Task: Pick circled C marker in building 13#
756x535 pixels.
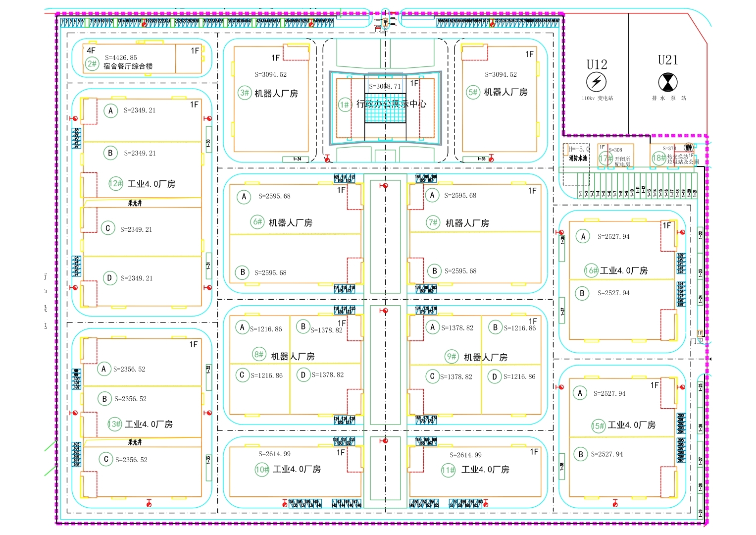Action: [105, 459]
